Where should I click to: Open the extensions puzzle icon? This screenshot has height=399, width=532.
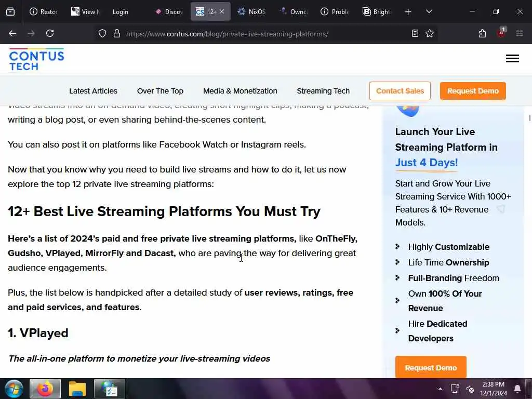[x=482, y=34]
